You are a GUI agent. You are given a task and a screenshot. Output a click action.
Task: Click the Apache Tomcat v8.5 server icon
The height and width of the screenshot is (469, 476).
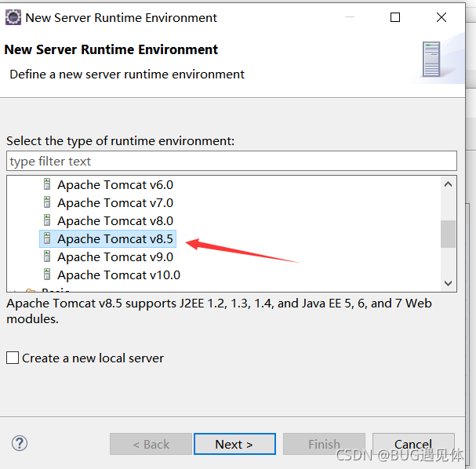pos(47,239)
